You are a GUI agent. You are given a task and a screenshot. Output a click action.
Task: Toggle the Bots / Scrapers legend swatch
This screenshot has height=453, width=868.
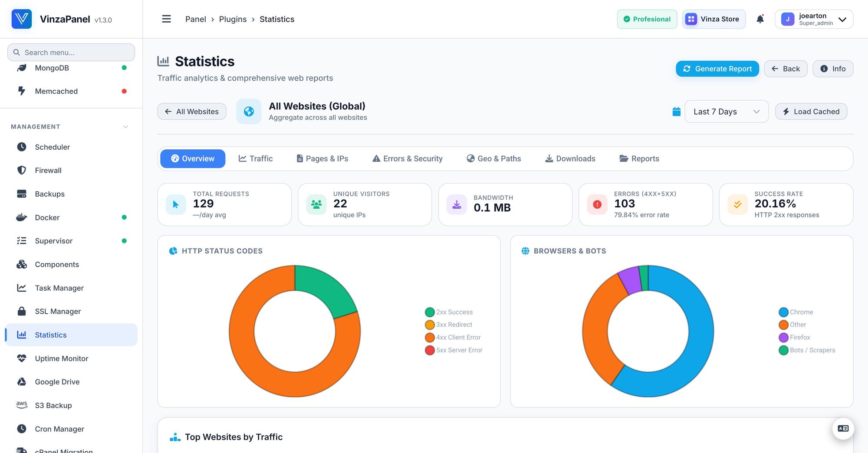[x=783, y=350]
